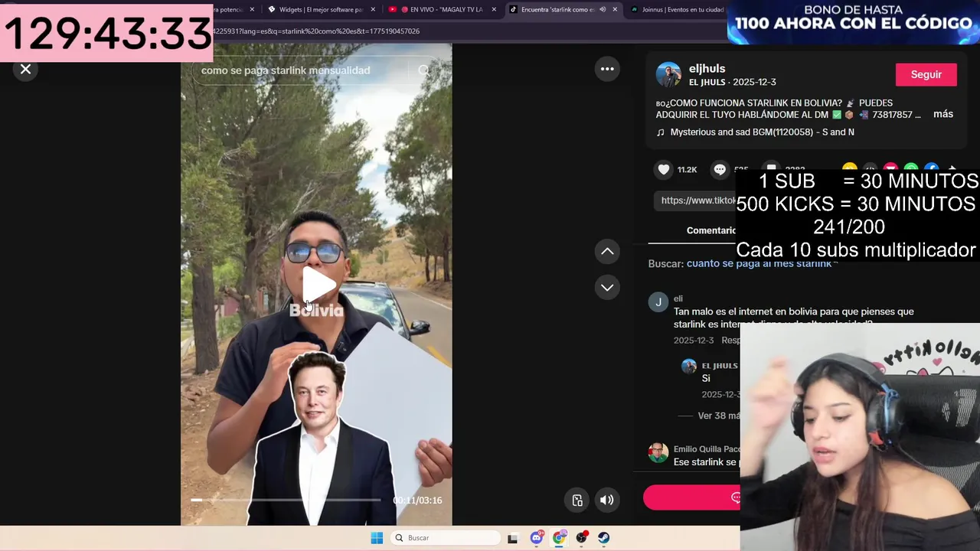Open the Windows Start menu
The image size is (980, 551).
pos(377,538)
